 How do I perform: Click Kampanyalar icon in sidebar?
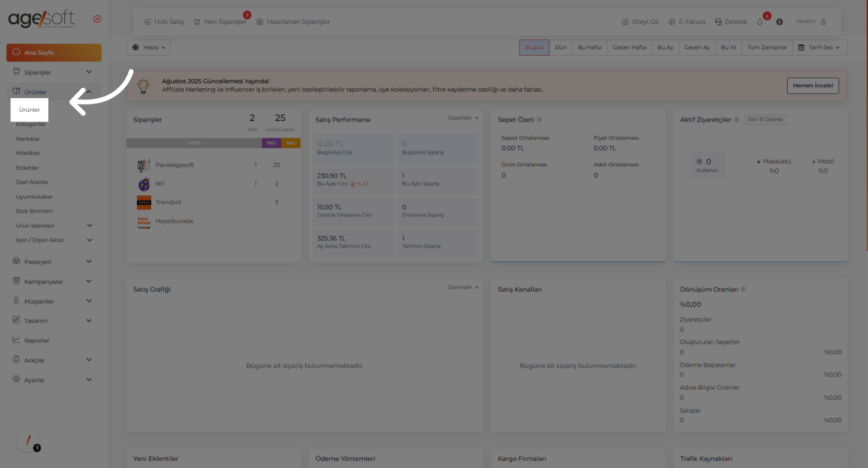click(x=16, y=281)
